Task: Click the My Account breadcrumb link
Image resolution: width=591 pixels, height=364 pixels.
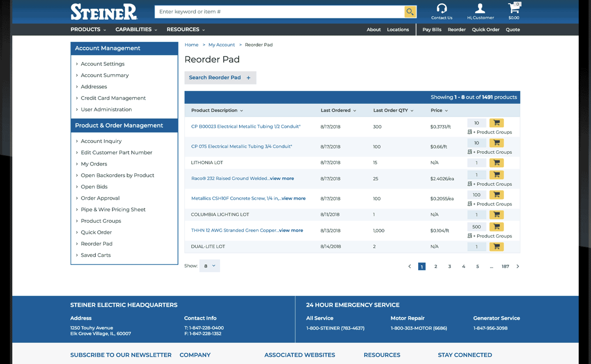Action: (222, 45)
